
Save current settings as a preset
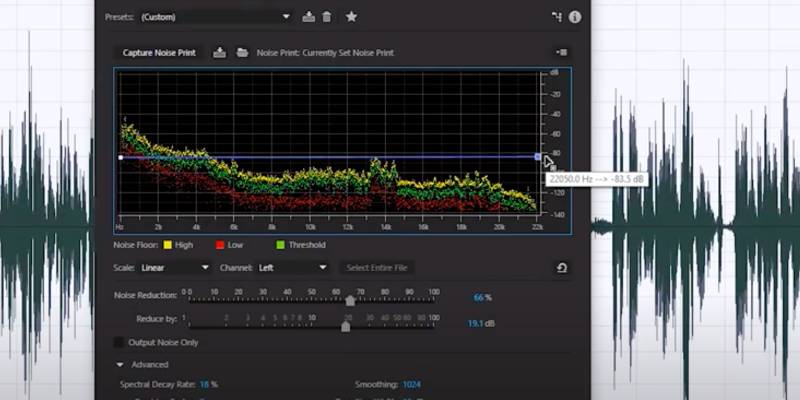point(309,17)
